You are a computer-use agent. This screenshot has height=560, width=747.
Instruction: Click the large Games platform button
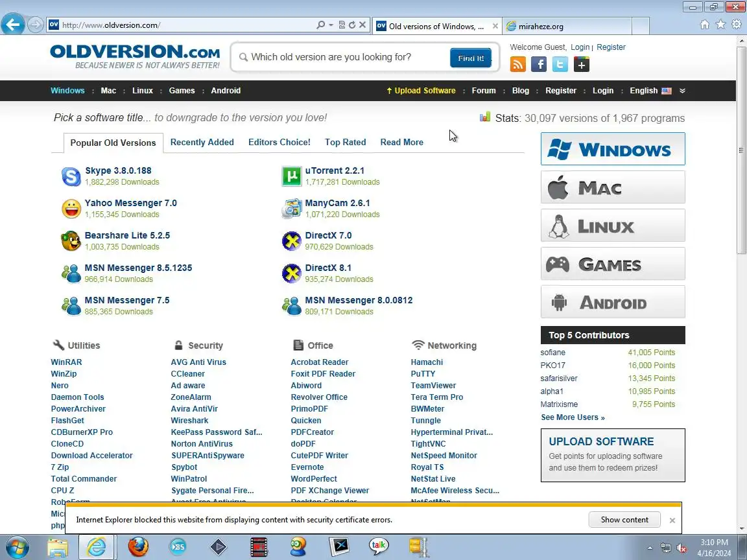pyautogui.click(x=613, y=263)
